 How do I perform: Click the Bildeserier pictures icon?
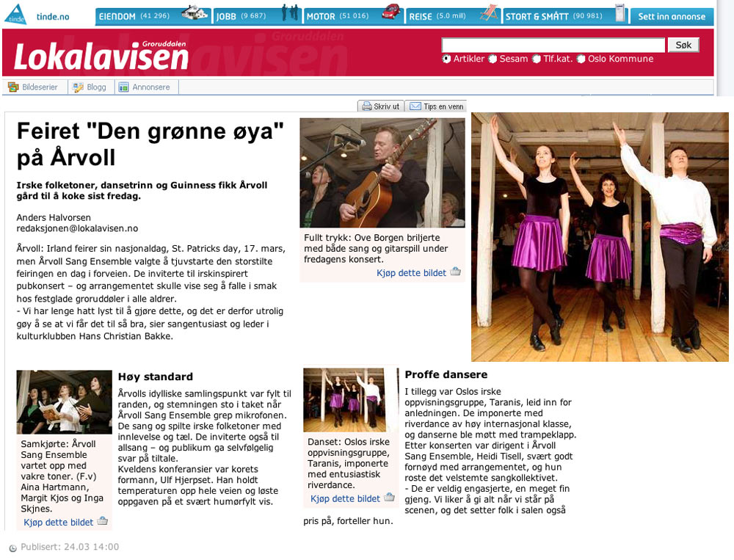pyautogui.click(x=13, y=87)
